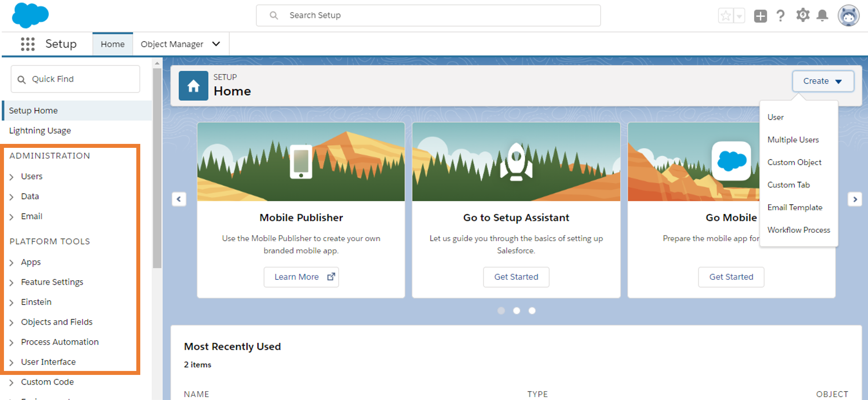This screenshot has width=868, height=400.
Task: Click Learn More on Mobile Publisher
Action: 301,277
